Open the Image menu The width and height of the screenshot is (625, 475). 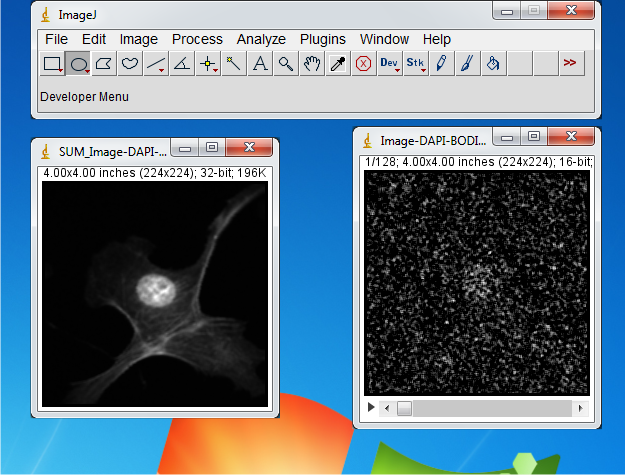point(139,39)
